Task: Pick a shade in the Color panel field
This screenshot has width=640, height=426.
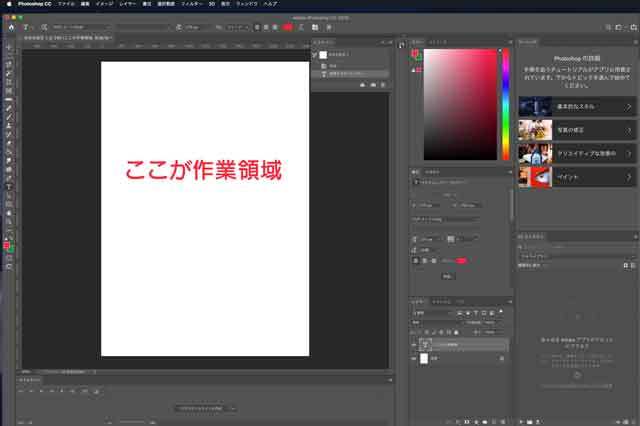Action: click(x=460, y=104)
